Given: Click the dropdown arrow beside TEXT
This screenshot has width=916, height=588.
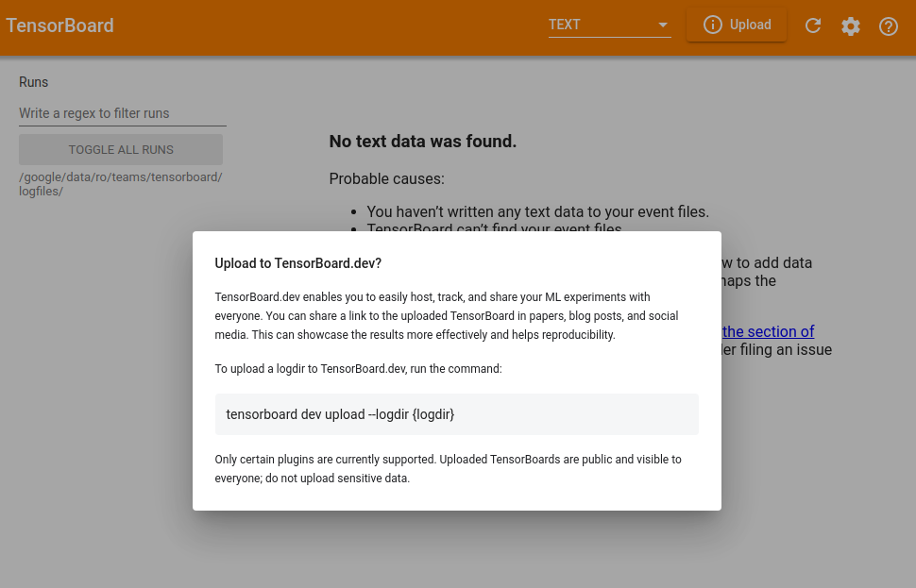Looking at the screenshot, I should click(x=662, y=25).
